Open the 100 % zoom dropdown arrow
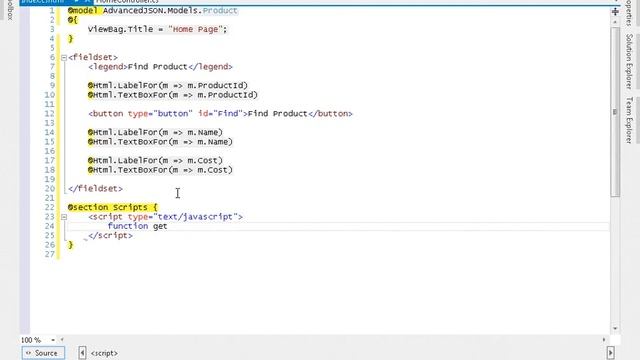The height and width of the screenshot is (360, 640). tap(53, 340)
